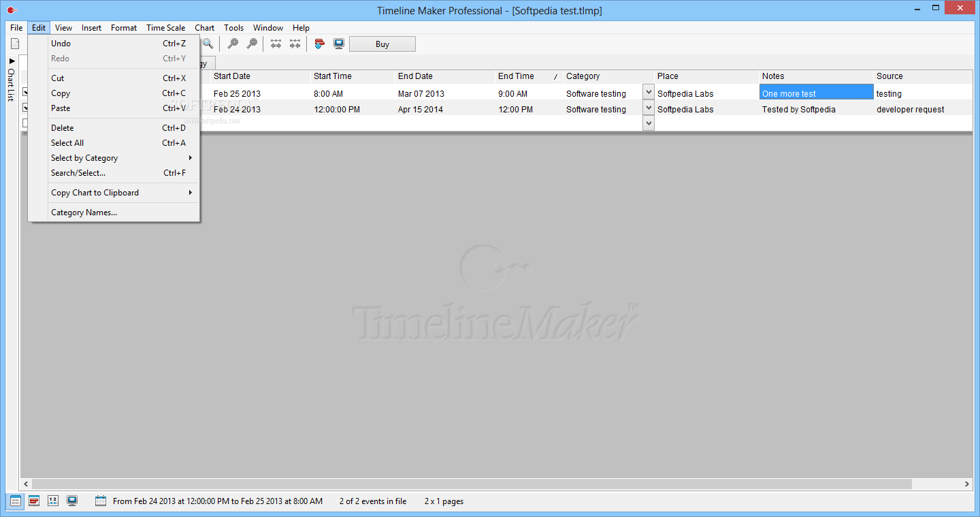
Task: Open the Chart menu
Action: tap(204, 28)
